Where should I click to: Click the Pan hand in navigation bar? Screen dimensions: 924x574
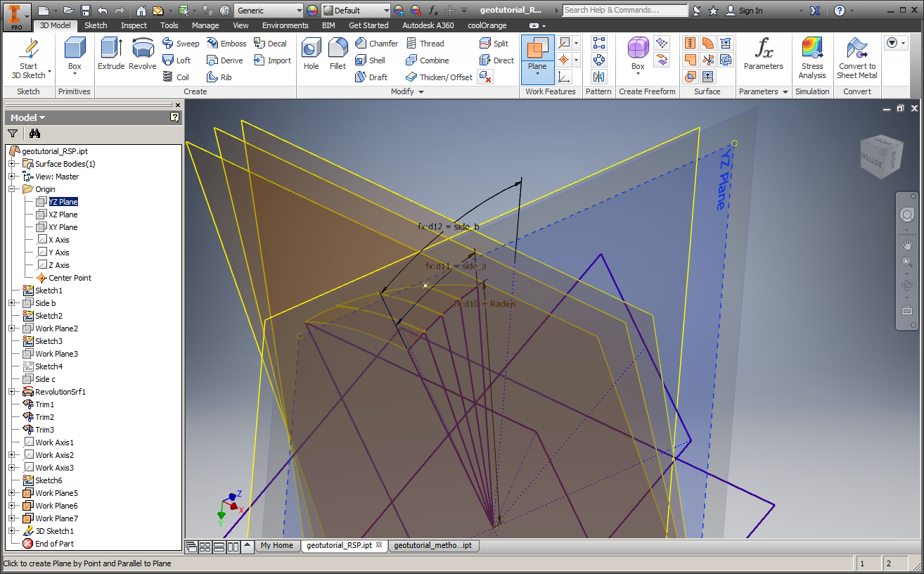tap(906, 245)
